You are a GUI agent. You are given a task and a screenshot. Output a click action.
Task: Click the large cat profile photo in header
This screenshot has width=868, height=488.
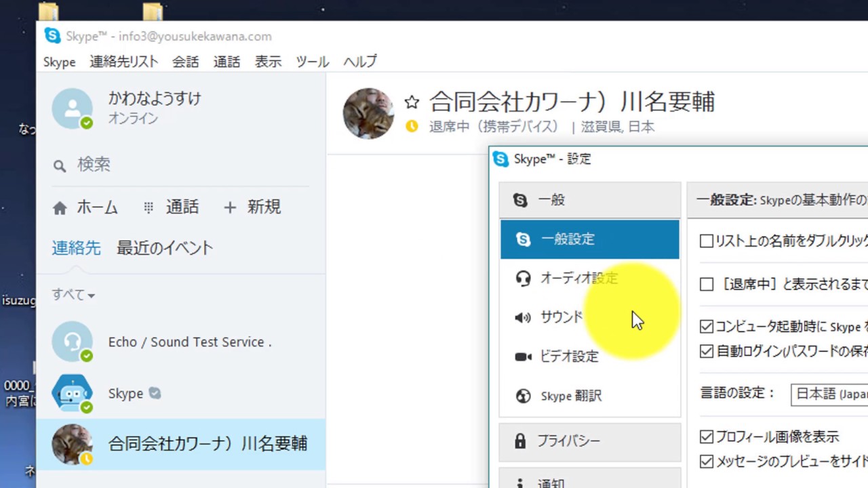click(368, 113)
